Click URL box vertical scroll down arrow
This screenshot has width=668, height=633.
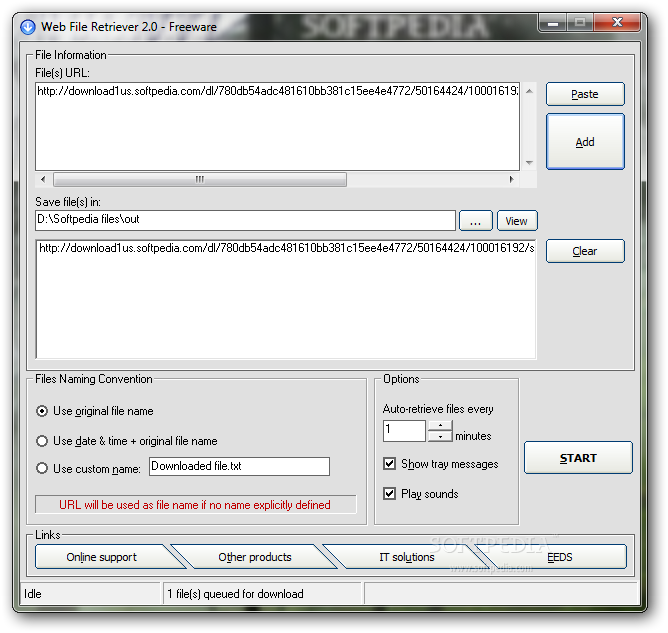click(529, 162)
